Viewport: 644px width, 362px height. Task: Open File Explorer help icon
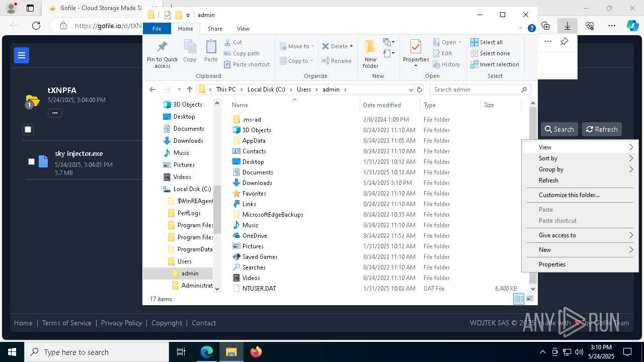click(531, 29)
